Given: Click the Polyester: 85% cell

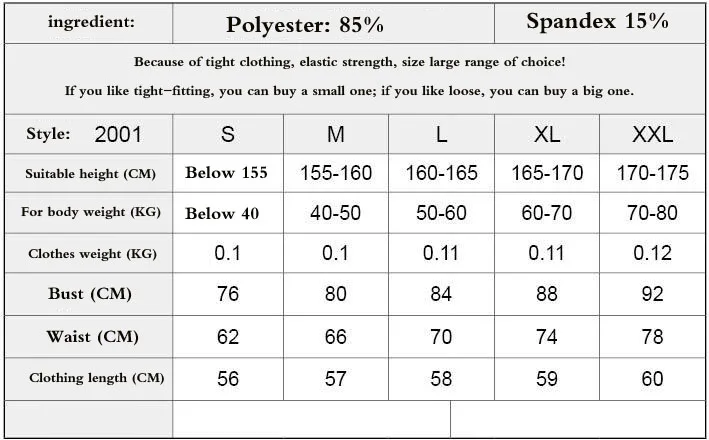Looking at the screenshot, I should 333,24.
